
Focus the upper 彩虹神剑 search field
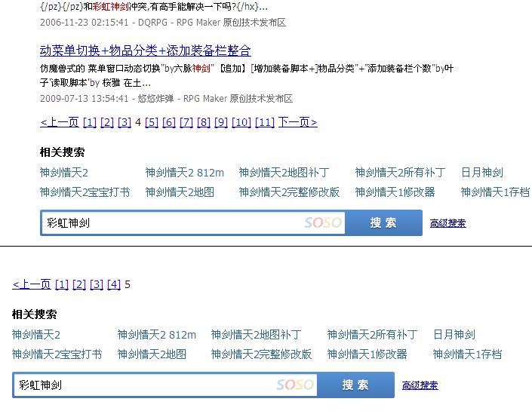192,222
